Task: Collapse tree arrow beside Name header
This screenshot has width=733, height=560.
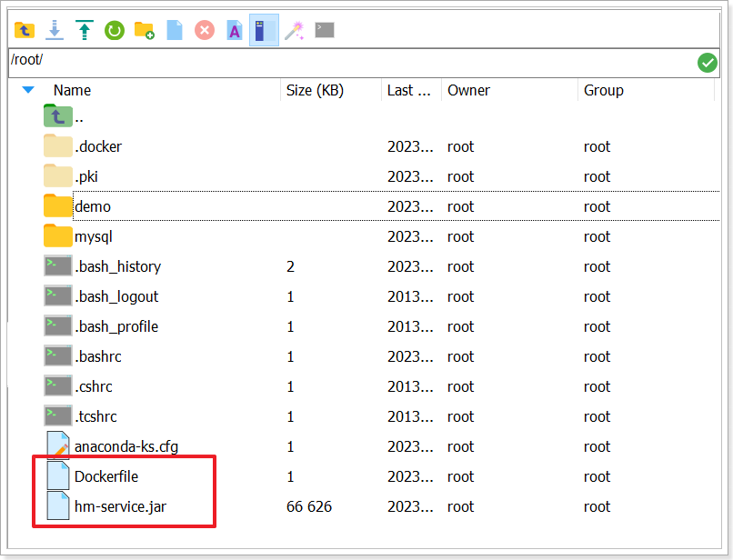Action: click(28, 90)
